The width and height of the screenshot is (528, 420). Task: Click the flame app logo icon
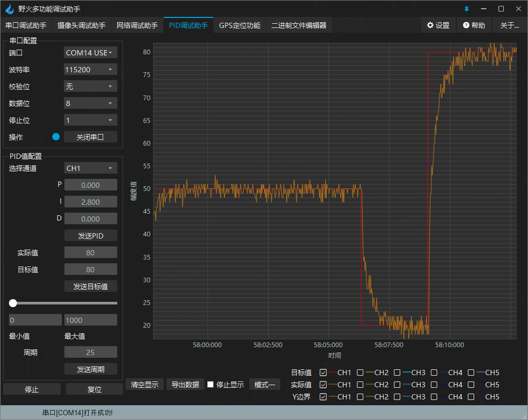point(10,9)
